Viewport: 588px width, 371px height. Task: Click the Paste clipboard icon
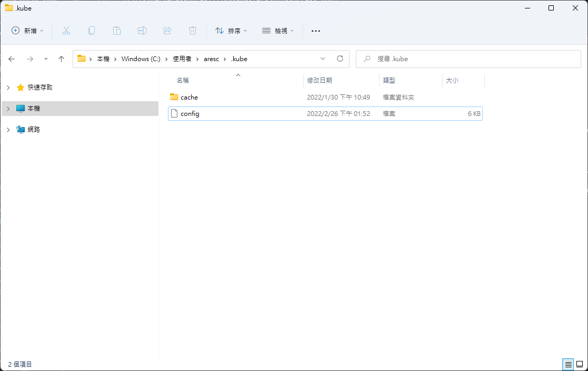117,31
